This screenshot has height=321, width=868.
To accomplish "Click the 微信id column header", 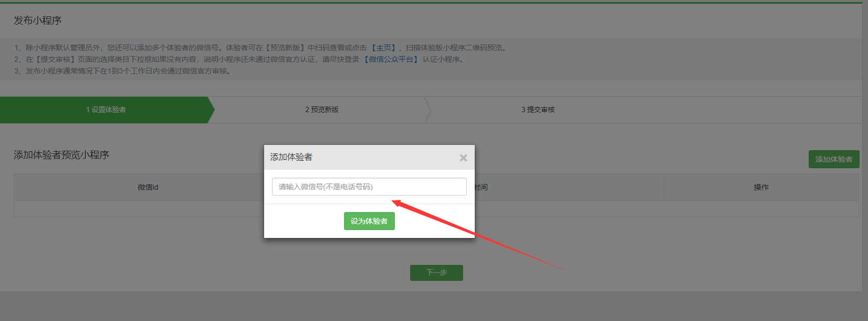I will pyautogui.click(x=148, y=187).
